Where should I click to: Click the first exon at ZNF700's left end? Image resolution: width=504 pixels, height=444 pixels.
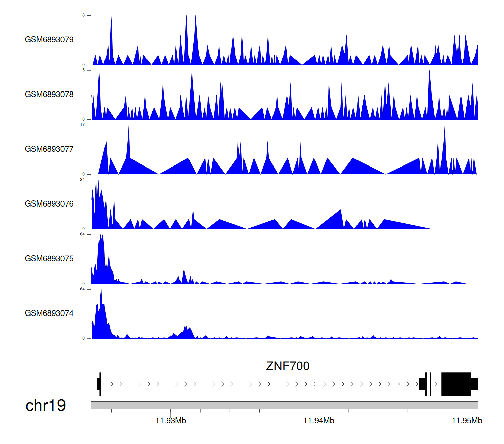point(99,384)
